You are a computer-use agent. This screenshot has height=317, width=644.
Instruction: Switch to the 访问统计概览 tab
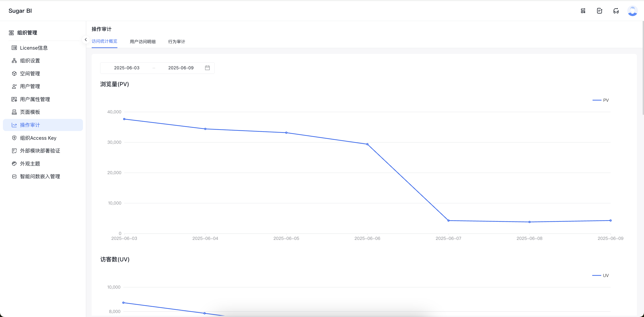point(104,41)
